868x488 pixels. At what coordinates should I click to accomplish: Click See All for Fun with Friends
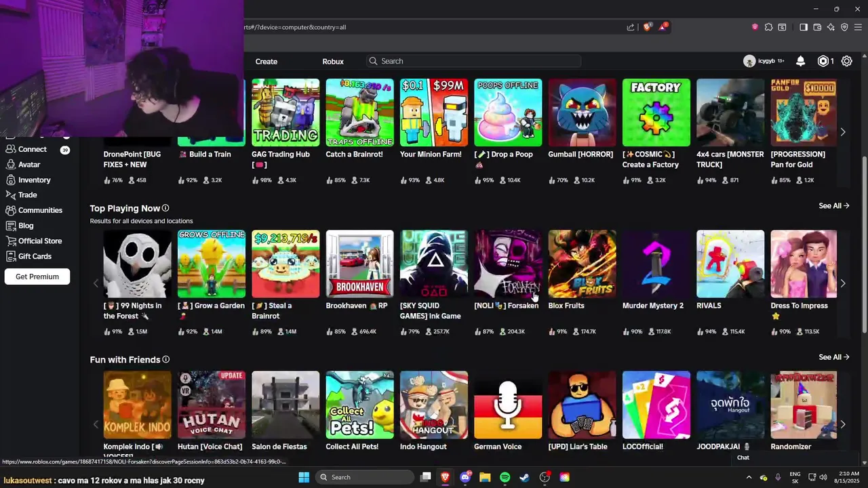(x=833, y=357)
